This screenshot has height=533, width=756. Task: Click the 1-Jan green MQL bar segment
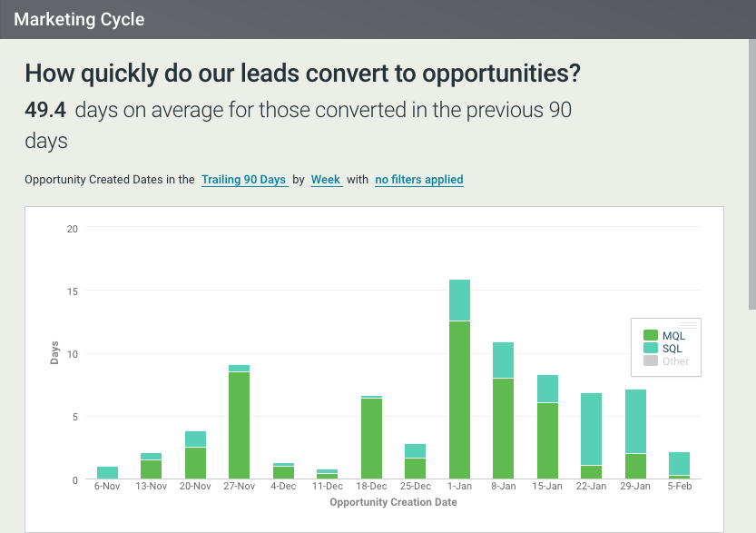(x=459, y=400)
